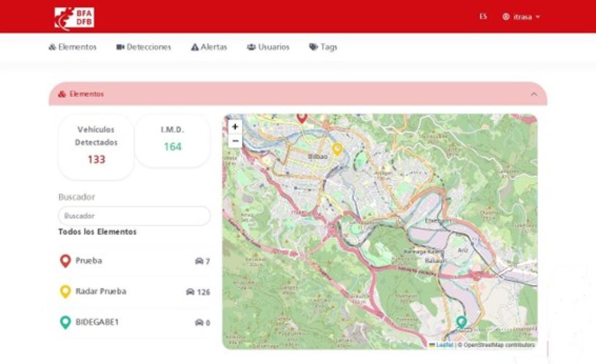The height and width of the screenshot is (364, 596).
Task: Click the Todos los Elementos heading
Action: [97, 232]
